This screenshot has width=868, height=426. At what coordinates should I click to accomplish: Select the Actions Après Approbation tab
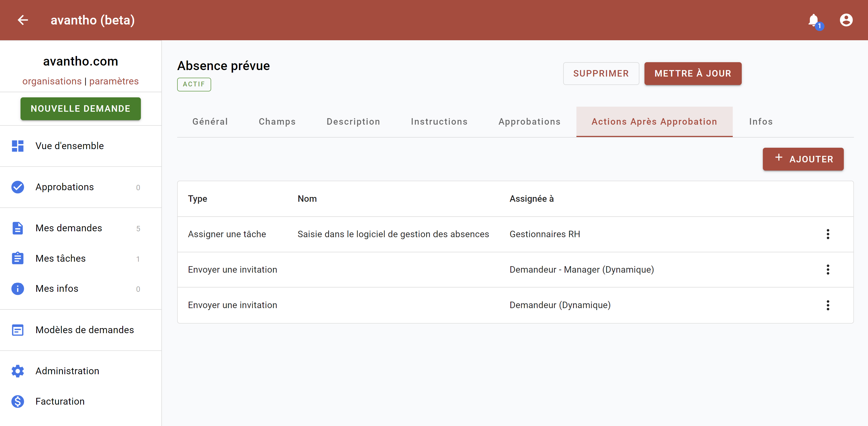[x=654, y=122]
